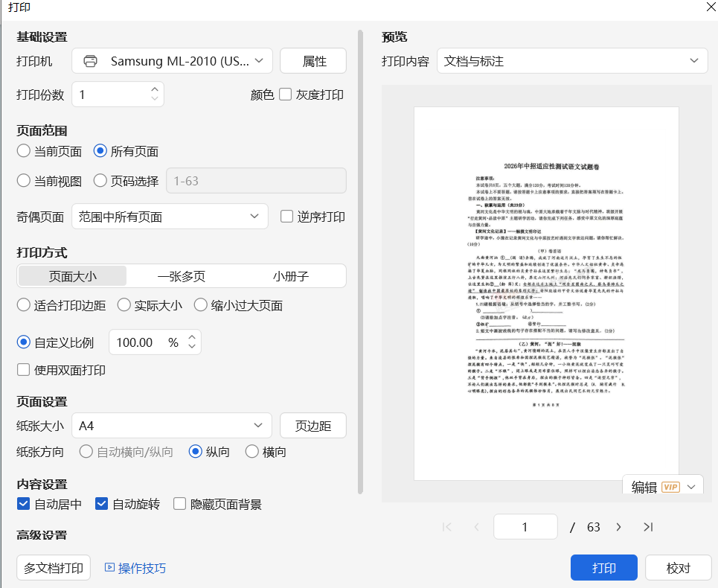Check 隐藏页面背景 checkbox

(x=179, y=504)
